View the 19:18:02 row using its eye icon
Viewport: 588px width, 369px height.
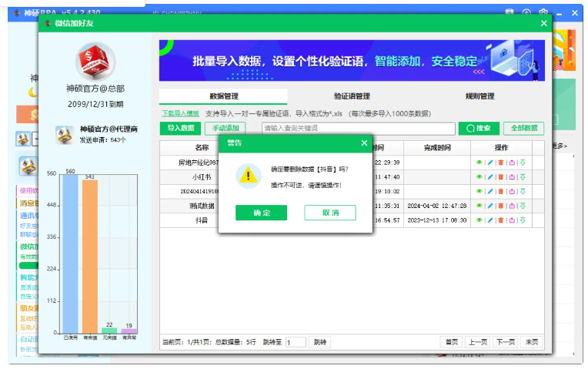(x=479, y=192)
